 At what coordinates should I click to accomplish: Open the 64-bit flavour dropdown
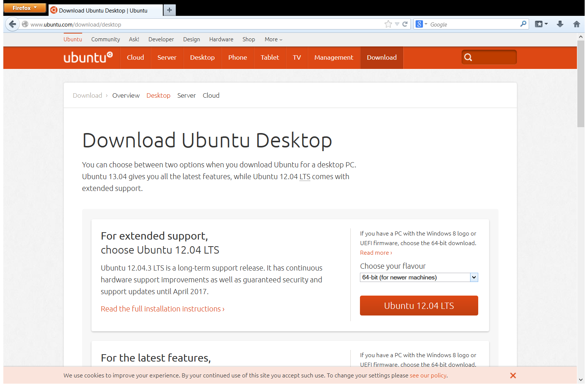pos(419,277)
